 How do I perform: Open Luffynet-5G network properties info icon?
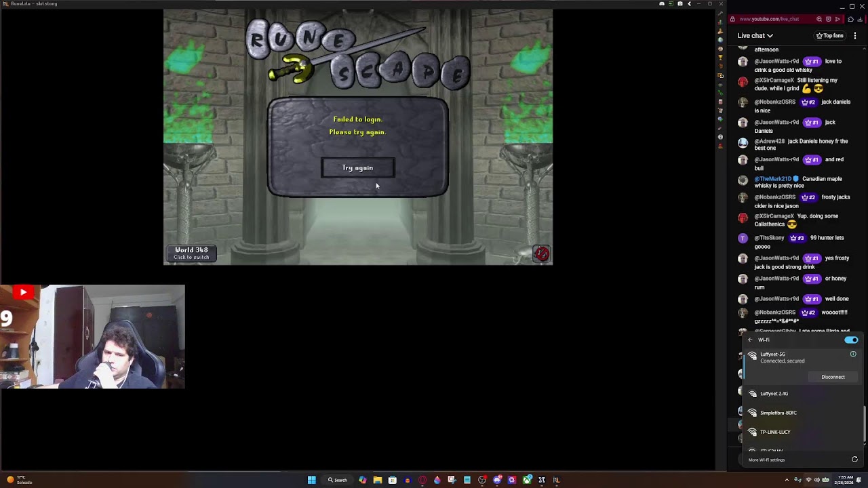853,354
